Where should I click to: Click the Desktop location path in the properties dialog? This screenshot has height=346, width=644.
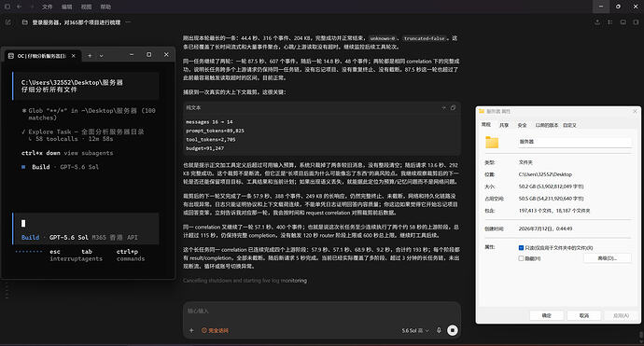coord(545,174)
